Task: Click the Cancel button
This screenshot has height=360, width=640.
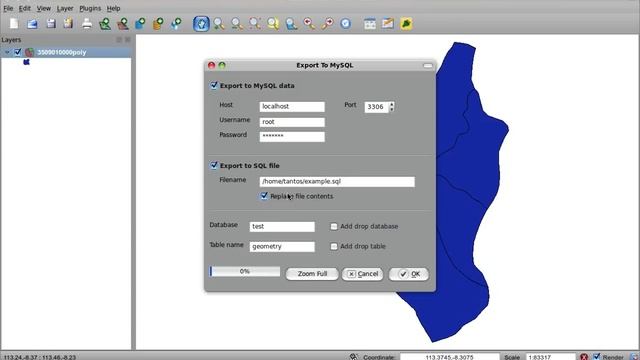Action: [x=362, y=274]
